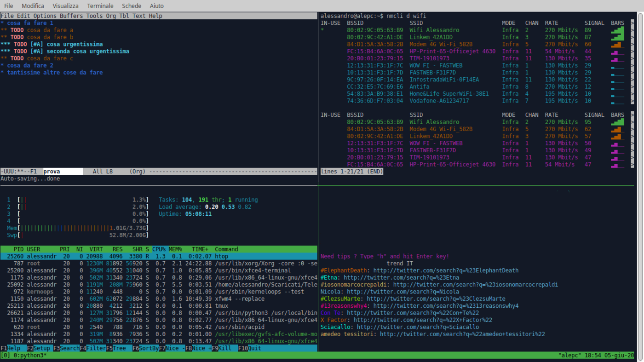The width and height of the screenshot is (644, 362).
Task: Click F3 Search in htop footer
Action: (x=69, y=348)
